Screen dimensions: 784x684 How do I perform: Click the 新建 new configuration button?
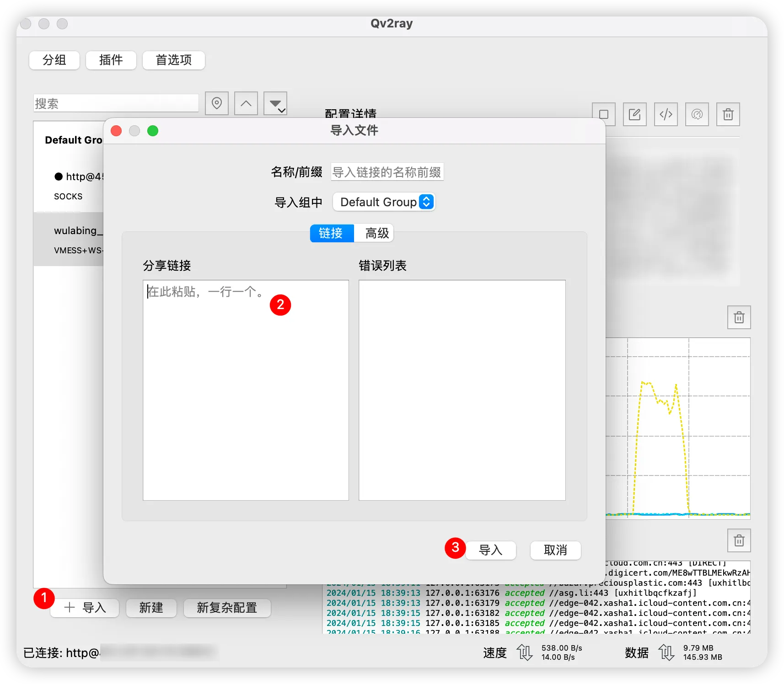[x=151, y=608]
